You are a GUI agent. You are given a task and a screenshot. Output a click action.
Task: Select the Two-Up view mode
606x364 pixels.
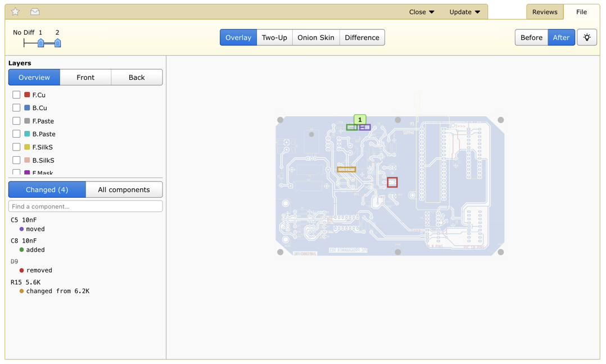(274, 38)
